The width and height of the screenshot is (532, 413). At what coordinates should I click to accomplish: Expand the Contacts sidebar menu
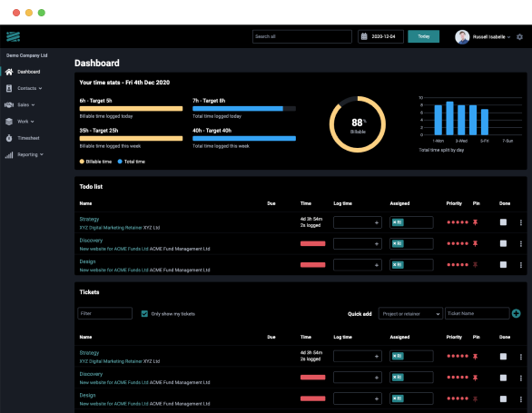(x=40, y=88)
